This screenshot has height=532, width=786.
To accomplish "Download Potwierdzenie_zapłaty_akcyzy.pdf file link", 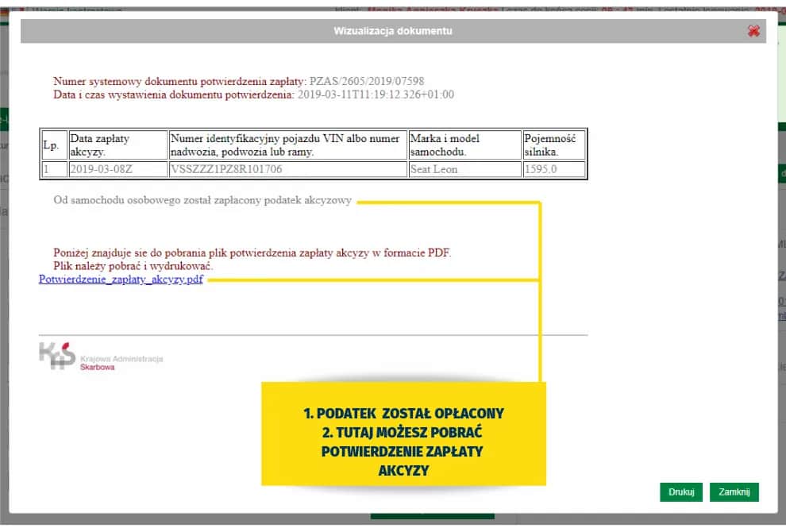I will click(x=121, y=279).
